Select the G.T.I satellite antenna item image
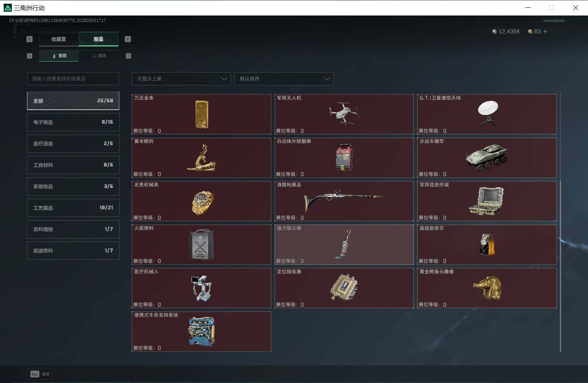The image size is (588, 383). [488, 114]
